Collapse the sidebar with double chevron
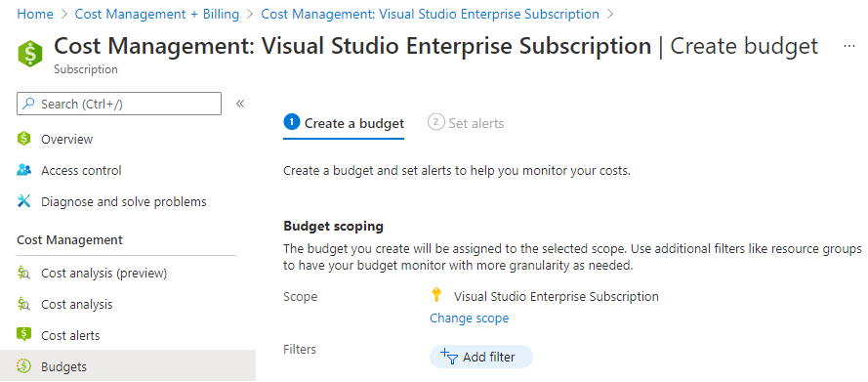 [x=240, y=104]
